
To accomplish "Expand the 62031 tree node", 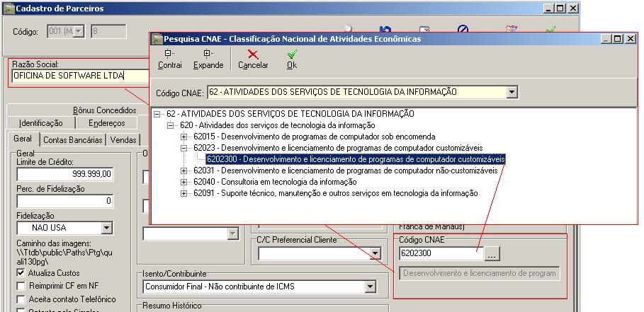I will (x=183, y=171).
